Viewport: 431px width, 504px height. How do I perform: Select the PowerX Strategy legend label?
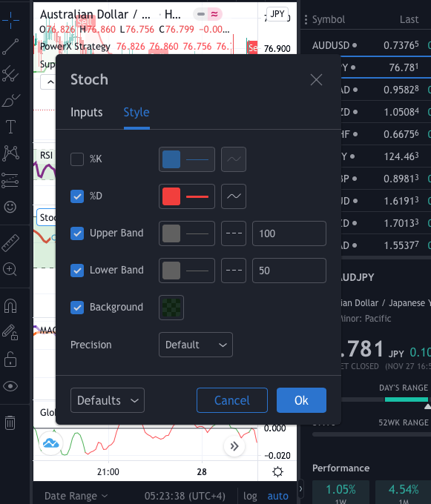click(75, 47)
